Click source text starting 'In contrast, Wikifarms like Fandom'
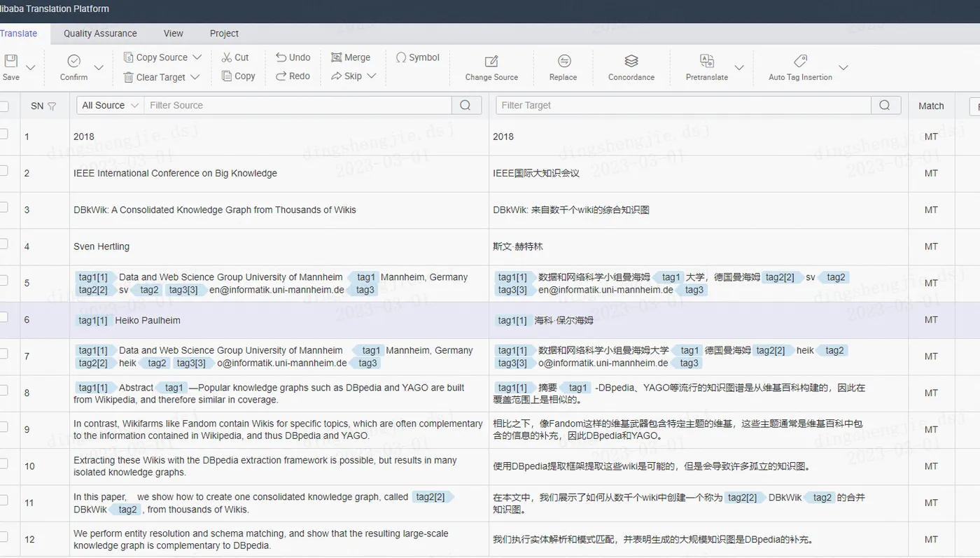This screenshot has width=980, height=558. [278, 429]
